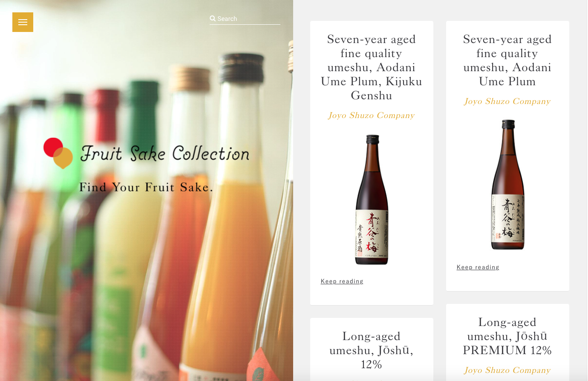Open the Fruit Sake Collection title
588x381 pixels.
point(165,153)
